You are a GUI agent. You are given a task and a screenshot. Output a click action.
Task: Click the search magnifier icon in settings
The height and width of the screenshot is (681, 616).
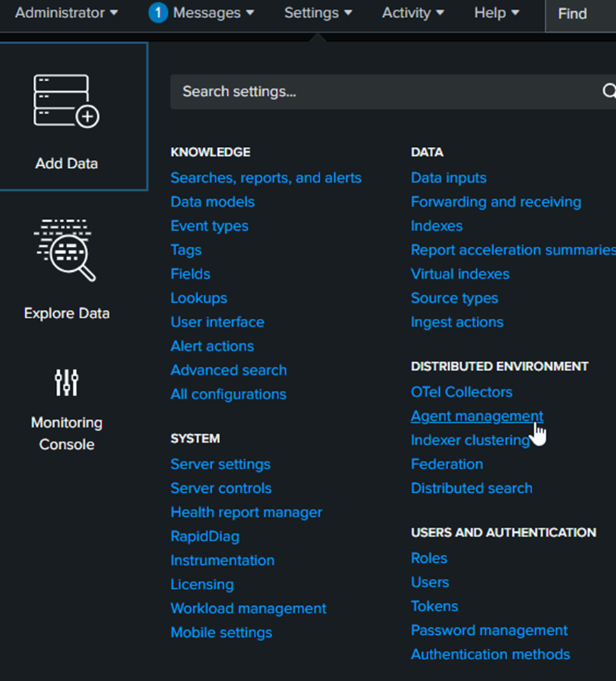point(608,92)
